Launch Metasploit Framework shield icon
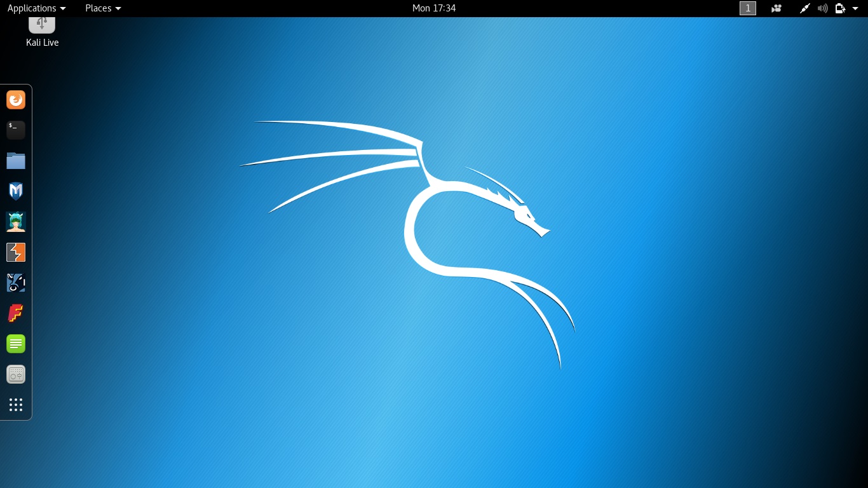Viewport: 868px width, 488px height. 16,191
